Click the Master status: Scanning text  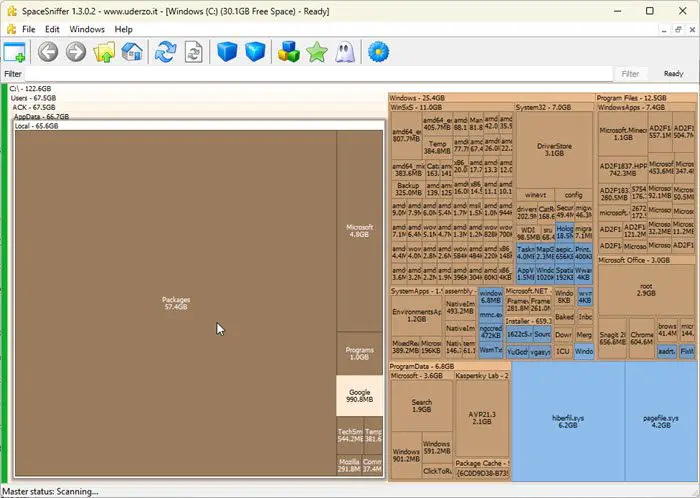click(50, 492)
